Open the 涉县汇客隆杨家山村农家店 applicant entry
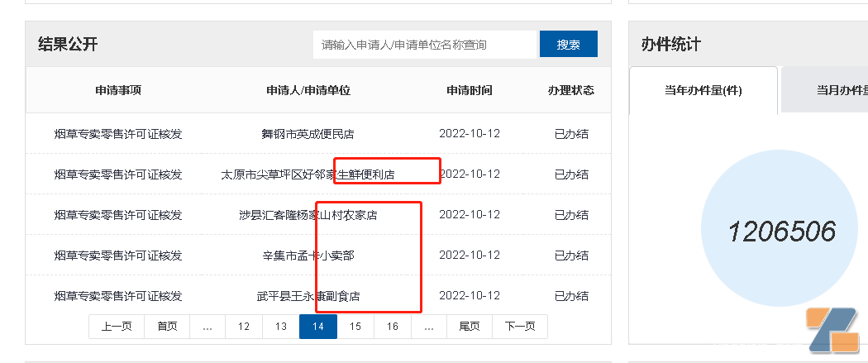868x363 pixels. [308, 215]
